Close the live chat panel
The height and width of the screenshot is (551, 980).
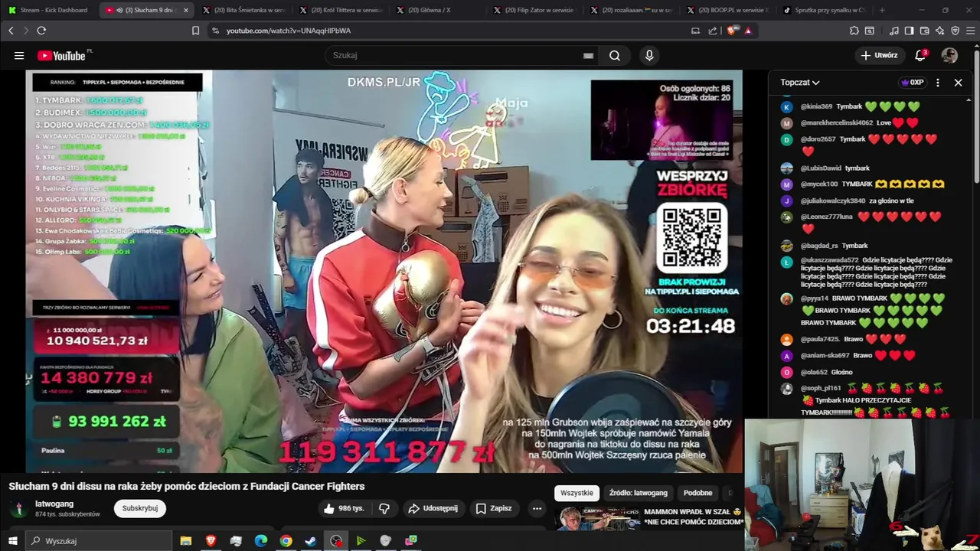click(x=958, y=83)
